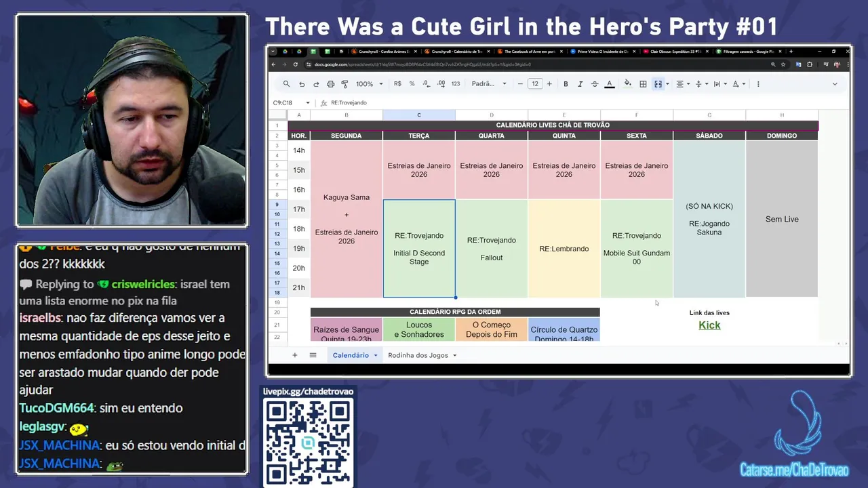Decrease font size with minus button
Image resolution: width=868 pixels, height=488 pixels.
click(520, 84)
